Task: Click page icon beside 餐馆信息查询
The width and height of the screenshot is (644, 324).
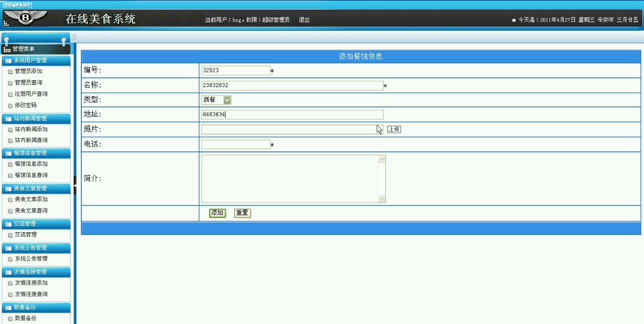Action: click(10, 175)
